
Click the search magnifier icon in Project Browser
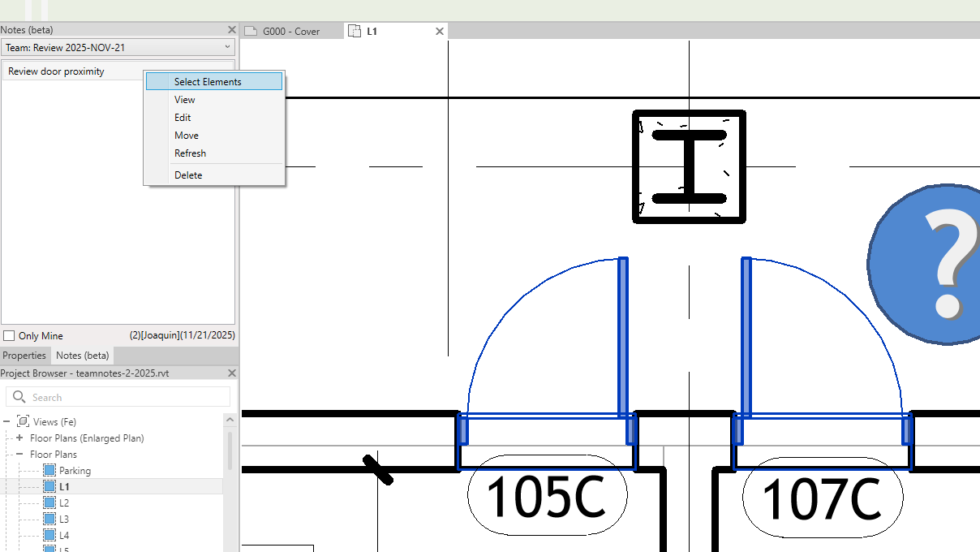point(19,397)
